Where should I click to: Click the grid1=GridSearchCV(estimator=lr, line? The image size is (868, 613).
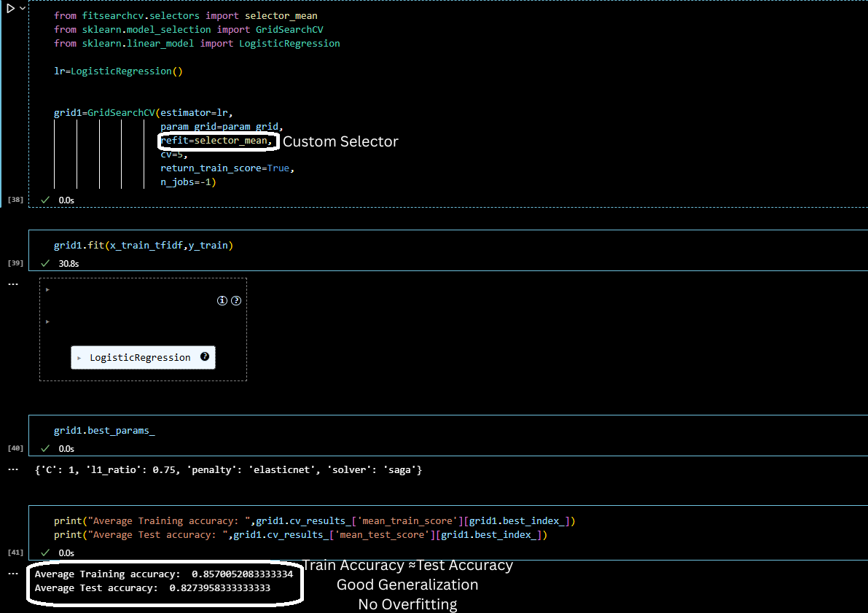pos(144,112)
